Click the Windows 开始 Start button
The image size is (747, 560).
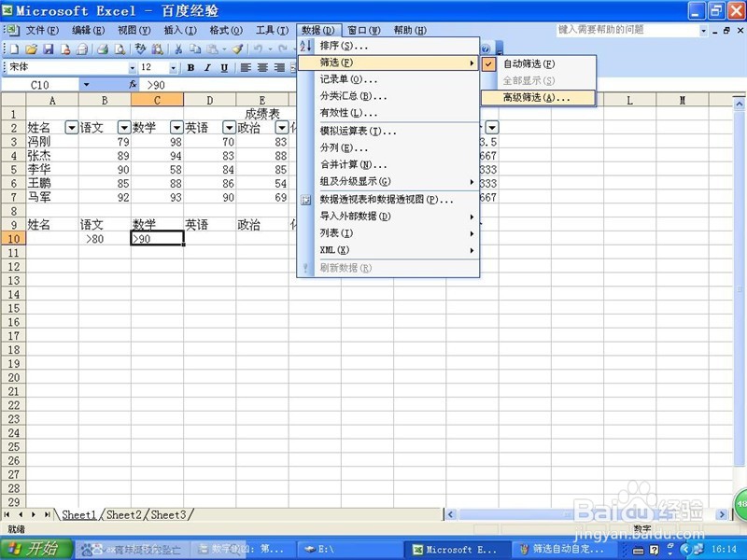click(x=36, y=549)
